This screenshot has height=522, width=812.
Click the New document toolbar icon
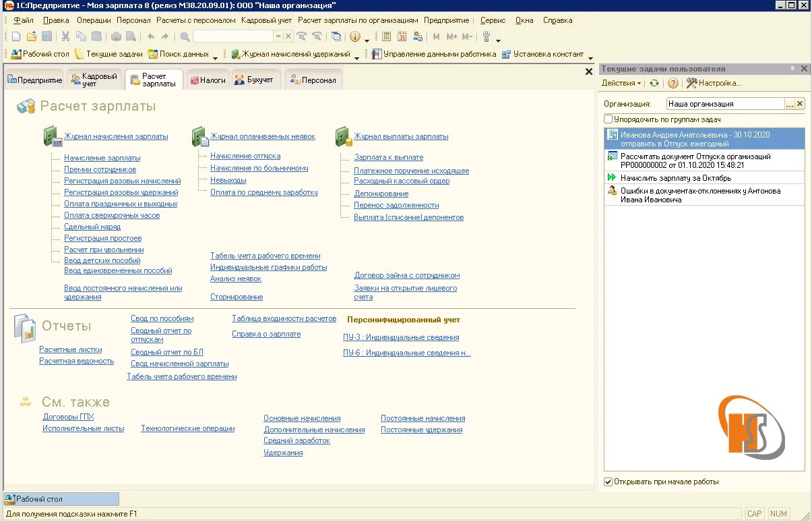(x=16, y=36)
